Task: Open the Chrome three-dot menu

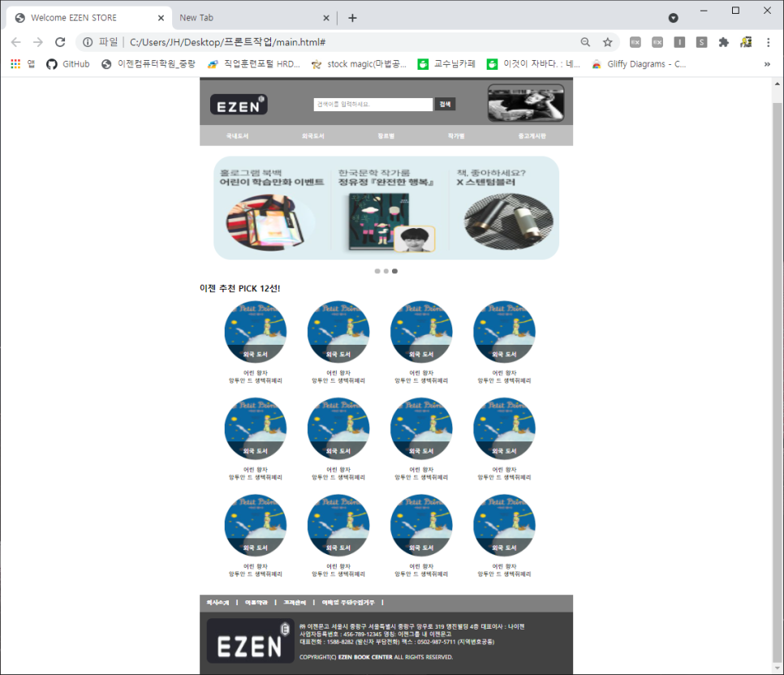Action: (x=768, y=42)
